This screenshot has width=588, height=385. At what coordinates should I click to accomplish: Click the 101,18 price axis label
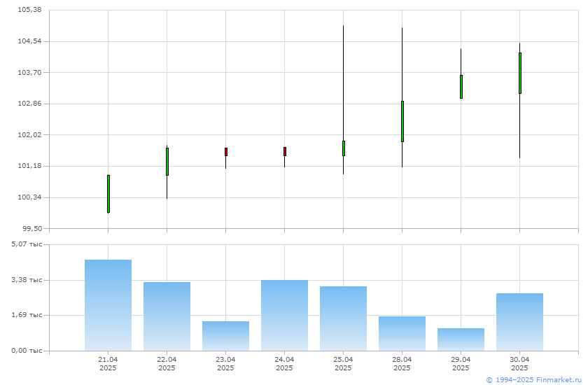click(30, 166)
